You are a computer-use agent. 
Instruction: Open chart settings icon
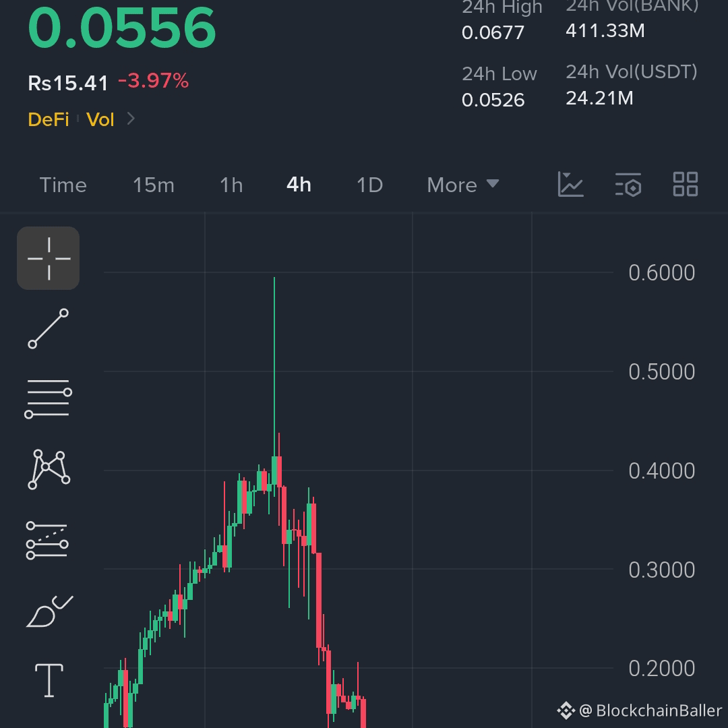tap(628, 184)
